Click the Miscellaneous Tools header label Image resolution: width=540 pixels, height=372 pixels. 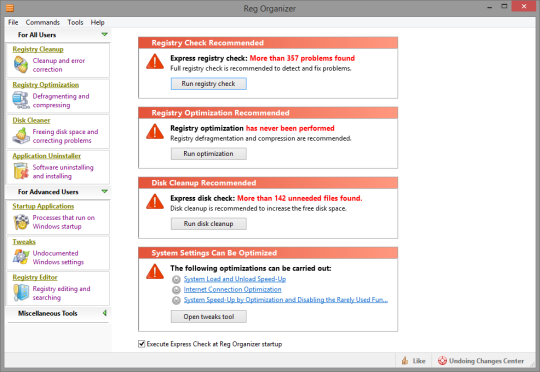[x=48, y=313]
